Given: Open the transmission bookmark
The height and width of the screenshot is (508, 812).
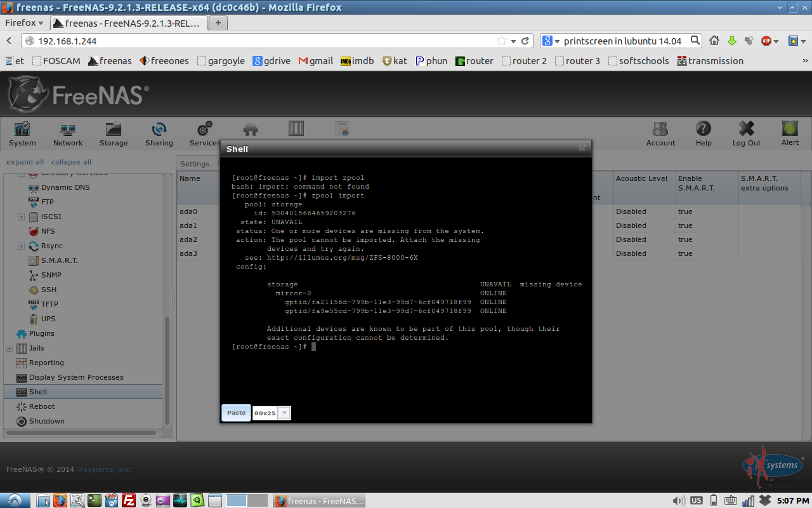Looking at the screenshot, I should point(710,61).
